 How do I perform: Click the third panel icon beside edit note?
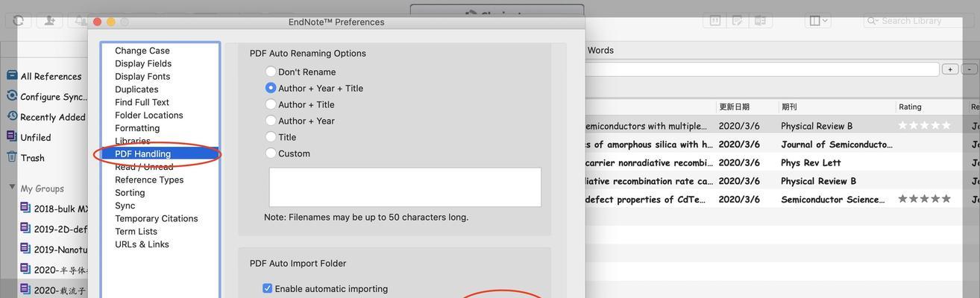tap(760, 21)
